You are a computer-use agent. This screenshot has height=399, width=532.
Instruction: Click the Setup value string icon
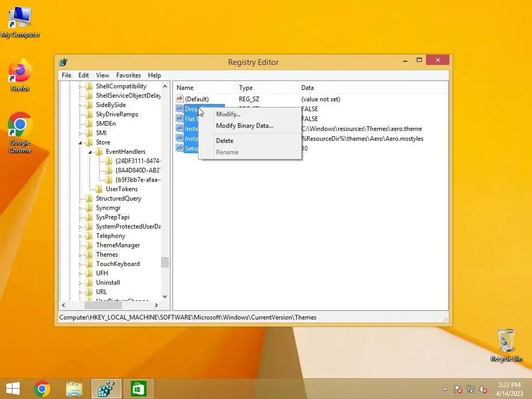[179, 148]
